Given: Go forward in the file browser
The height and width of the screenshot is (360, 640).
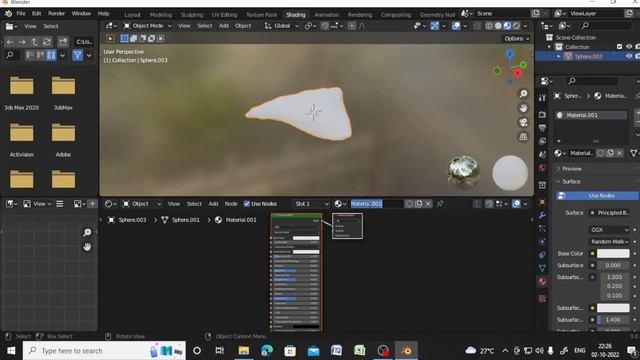Looking at the screenshot, I should [x=22, y=42].
